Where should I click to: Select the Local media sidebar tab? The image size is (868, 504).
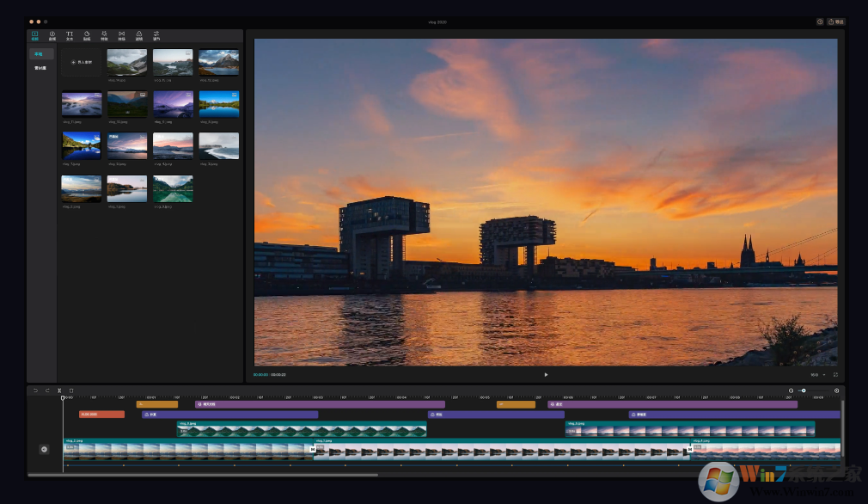[39, 54]
